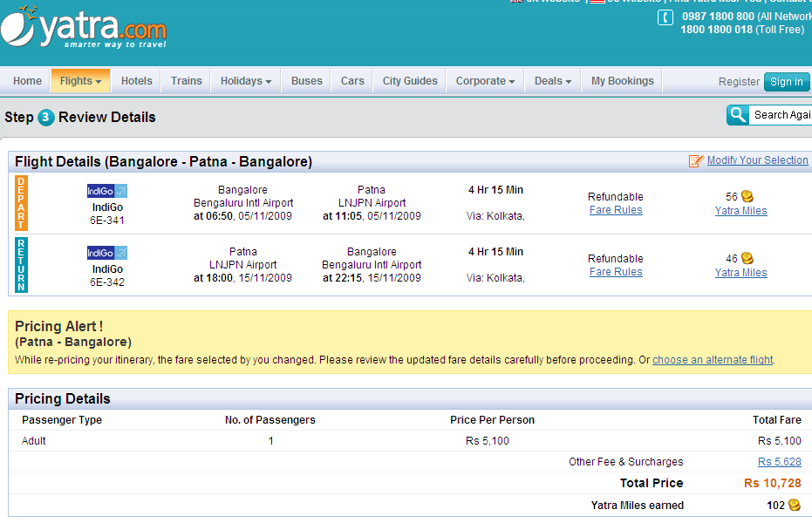Click Yatra Miles link for the 56 miles flight
Screen dimensions: 812x523
point(741,211)
